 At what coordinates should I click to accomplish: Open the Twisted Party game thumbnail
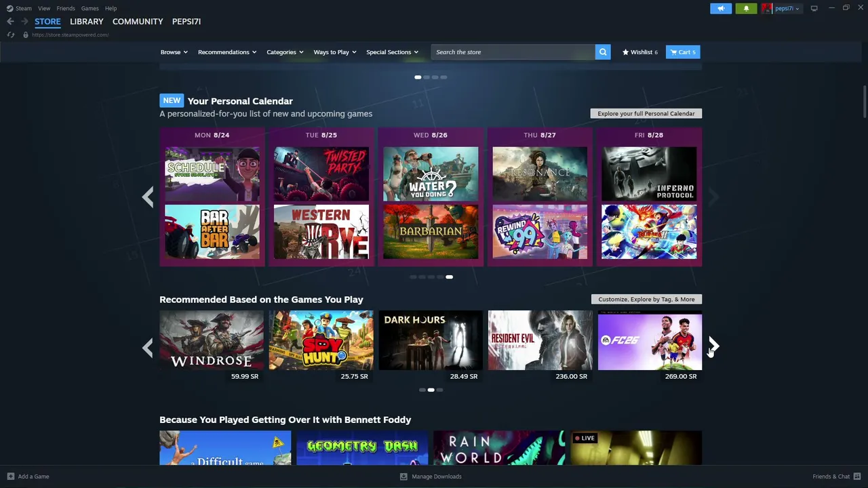[x=321, y=174]
